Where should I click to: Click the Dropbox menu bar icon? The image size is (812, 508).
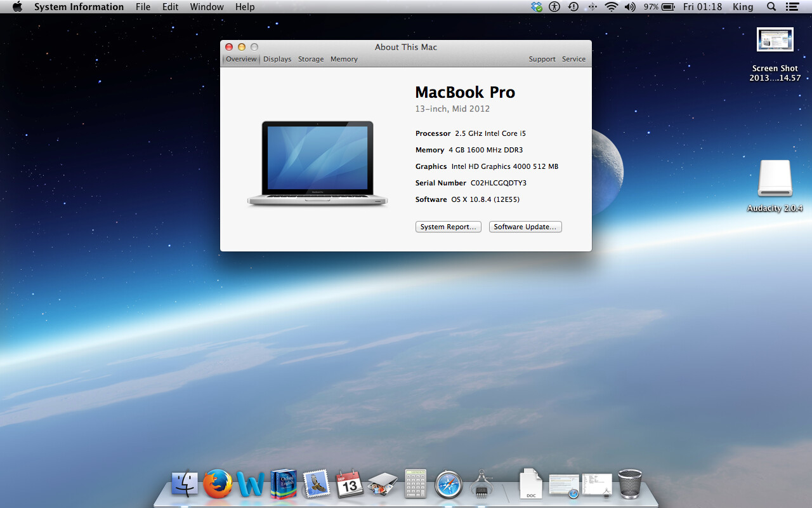click(537, 7)
